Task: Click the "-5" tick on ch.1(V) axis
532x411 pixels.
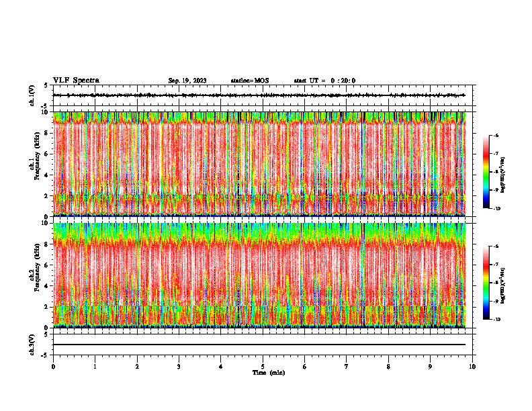Action: (x=44, y=106)
